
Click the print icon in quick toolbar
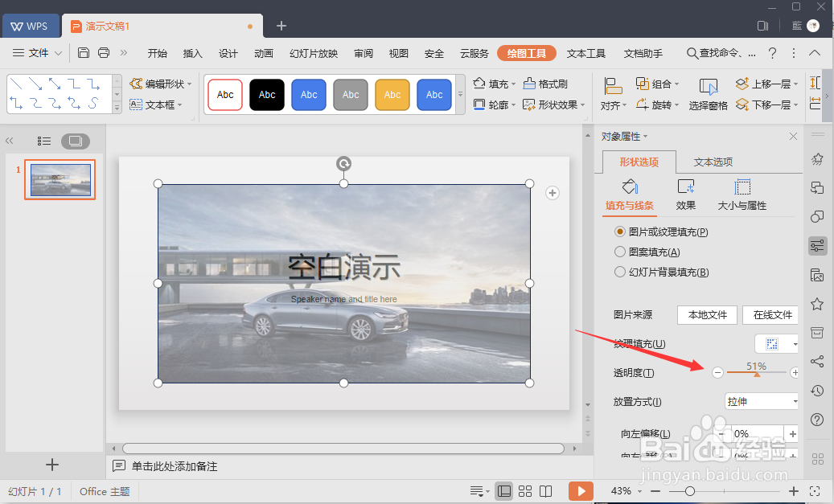104,52
